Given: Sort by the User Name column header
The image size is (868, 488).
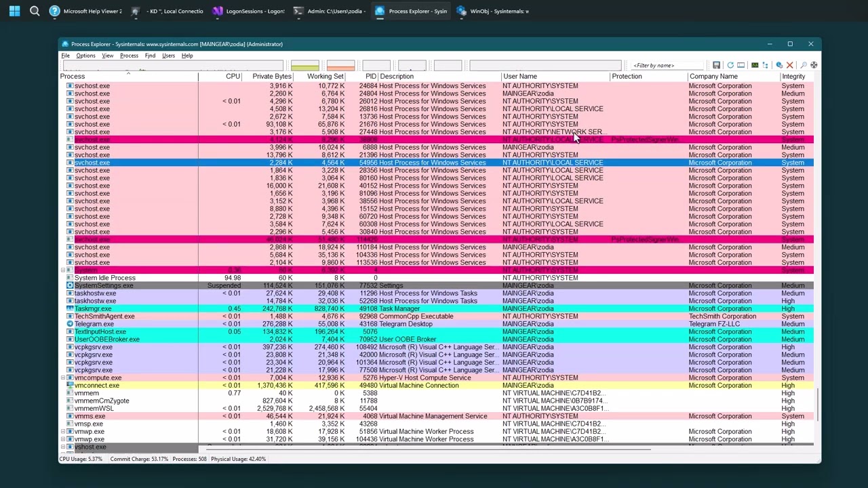Looking at the screenshot, I should [x=556, y=77].
